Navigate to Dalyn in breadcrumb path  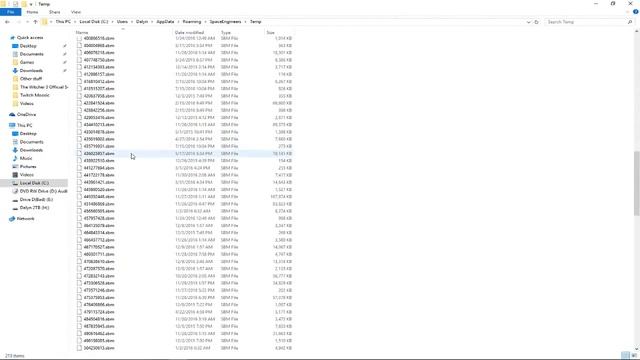142,22
